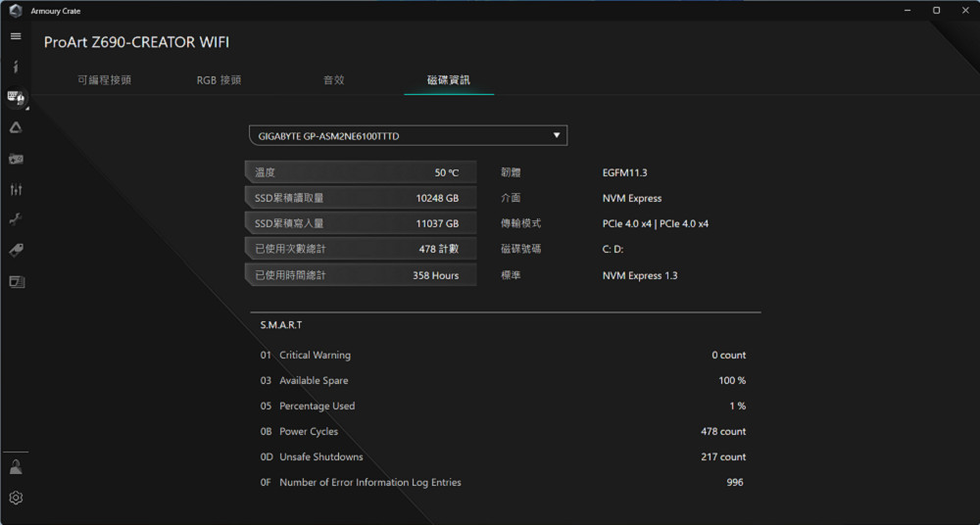Click the 01 Critical Warning entry
The height and width of the screenshot is (525, 980).
(306, 355)
